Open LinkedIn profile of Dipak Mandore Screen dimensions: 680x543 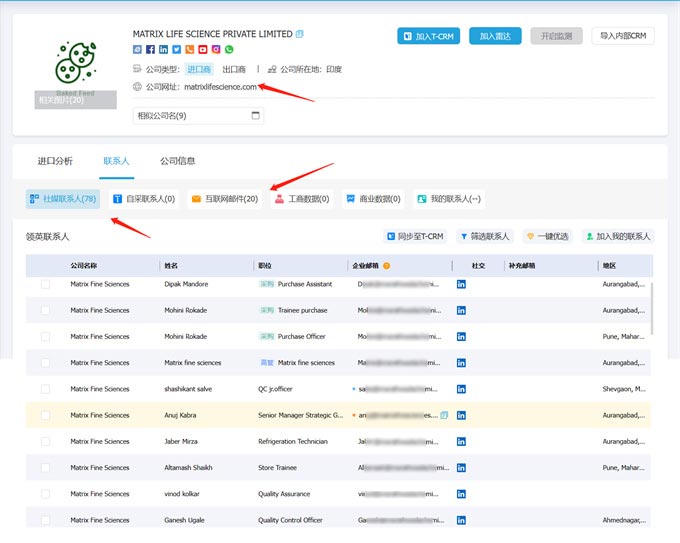click(x=461, y=284)
